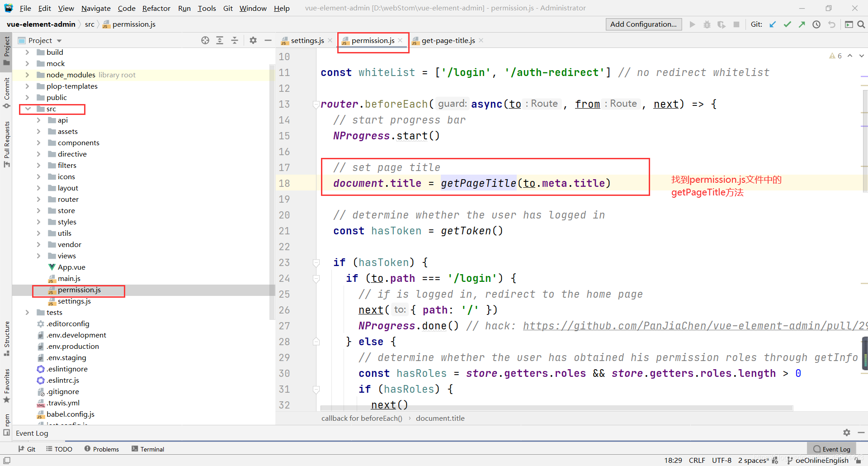This screenshot has height=466, width=868.
Task: Open Git history clock icon
Action: click(816, 24)
